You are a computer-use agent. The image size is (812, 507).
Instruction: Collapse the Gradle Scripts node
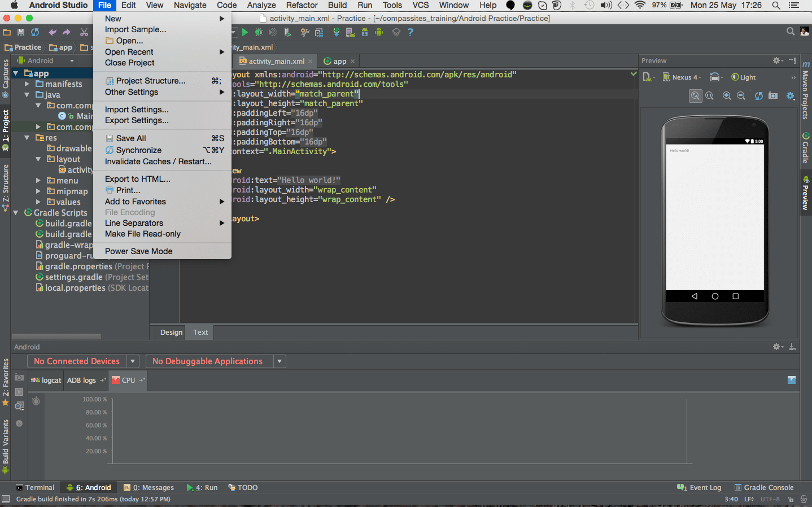coord(16,213)
